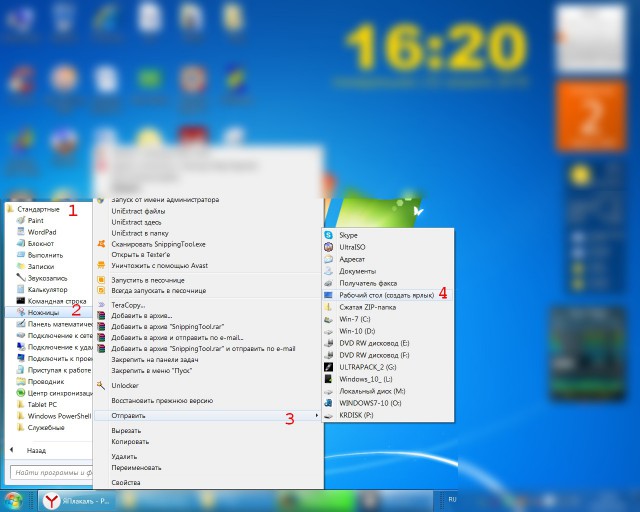Choose Всегда запускать в песочнице
Screen dimensions: 640x512
coord(159,291)
